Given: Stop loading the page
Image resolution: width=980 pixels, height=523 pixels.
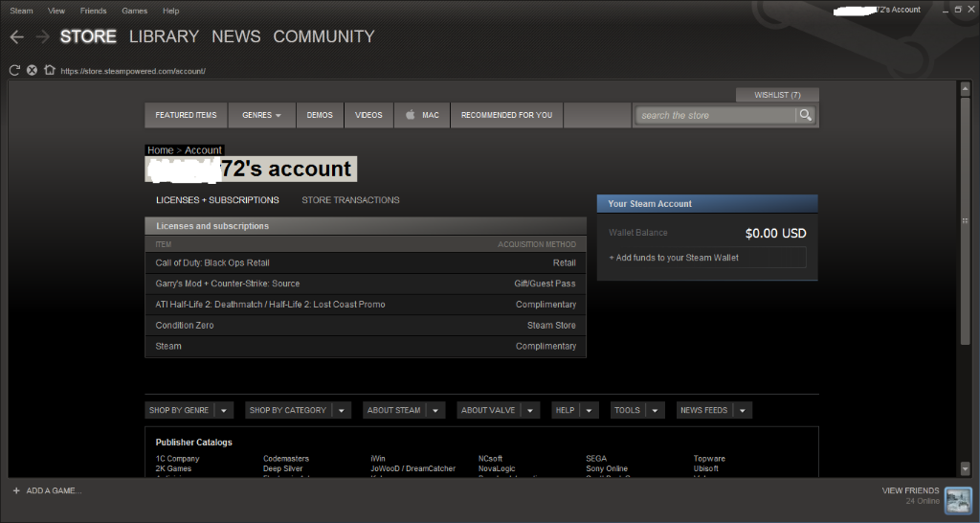Looking at the screenshot, I should tap(32, 70).
